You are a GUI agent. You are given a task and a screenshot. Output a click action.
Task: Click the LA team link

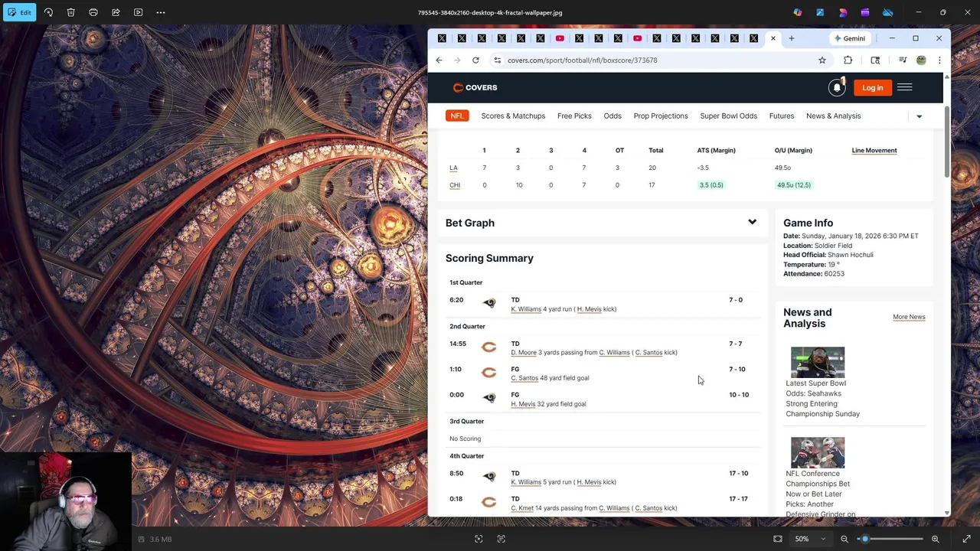click(453, 168)
